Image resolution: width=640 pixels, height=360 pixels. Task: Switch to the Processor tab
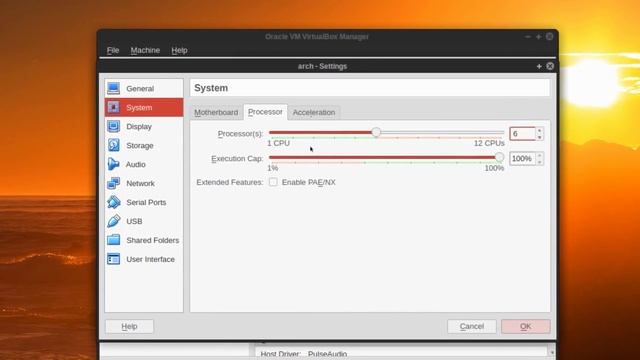tap(265, 112)
